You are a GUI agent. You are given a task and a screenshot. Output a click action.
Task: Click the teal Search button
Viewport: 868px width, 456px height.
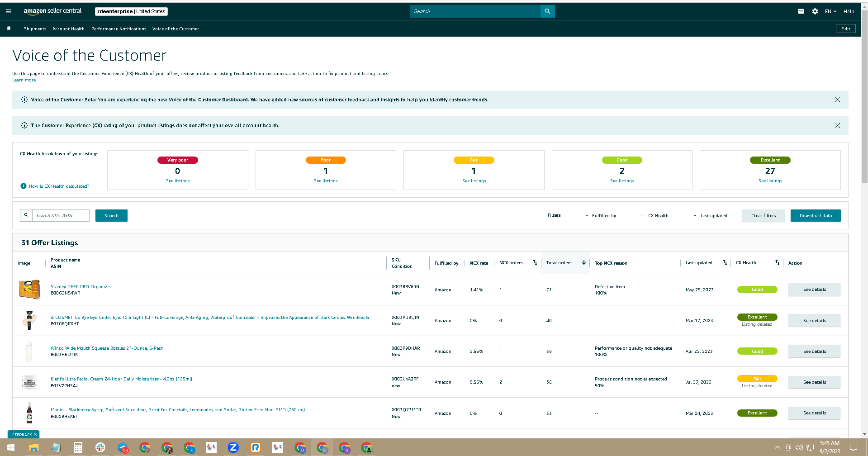(x=111, y=216)
